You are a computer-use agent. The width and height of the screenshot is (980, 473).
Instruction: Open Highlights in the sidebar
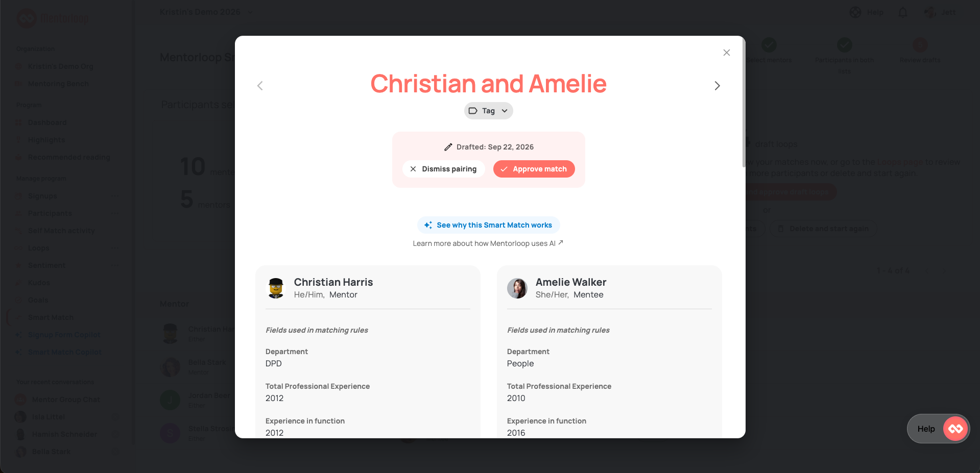pos(46,140)
